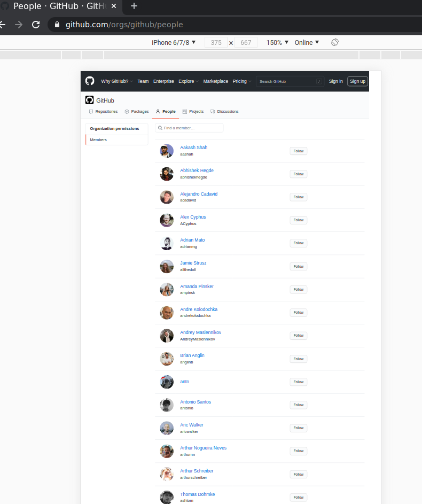Follow Aakash Shah
The image size is (422, 504).
(298, 151)
